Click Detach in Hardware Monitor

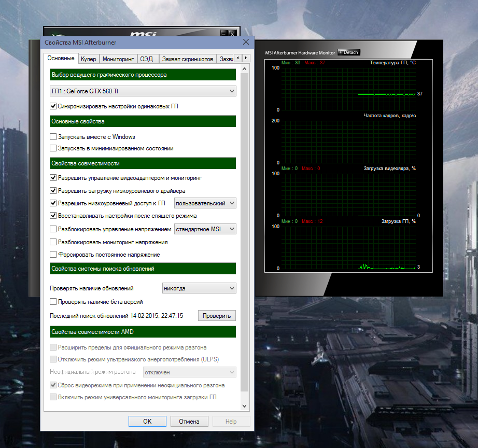coord(349,52)
